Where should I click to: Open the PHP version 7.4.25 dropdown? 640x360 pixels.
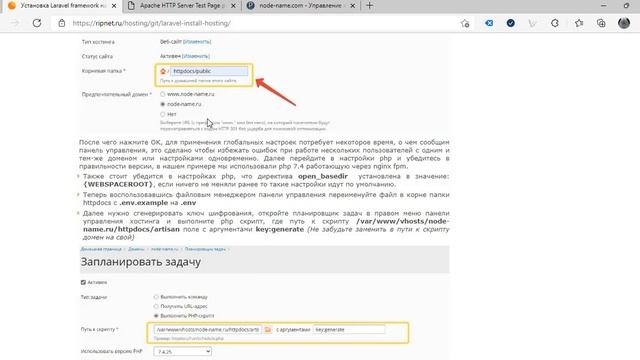(x=182, y=351)
